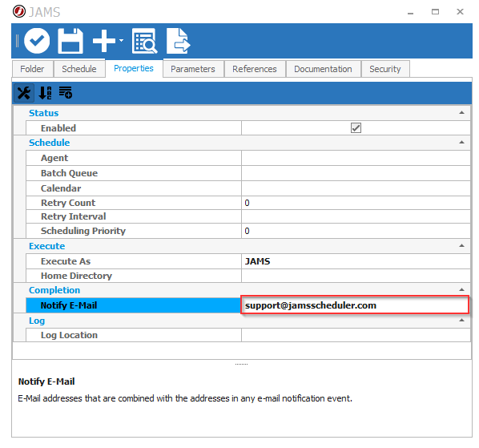Click the Save and Close checkmark icon
Viewport: 479px width, 448px height.
point(37,41)
